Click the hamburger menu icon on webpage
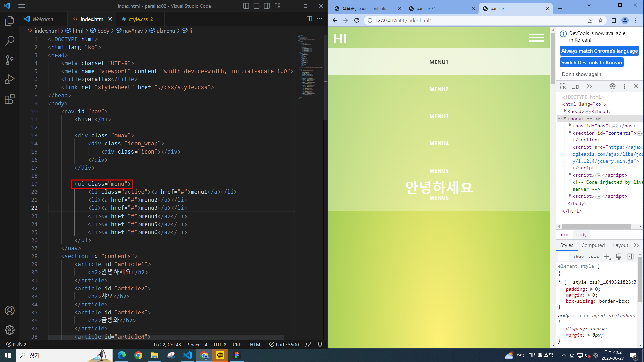644x362 pixels. 536,38
